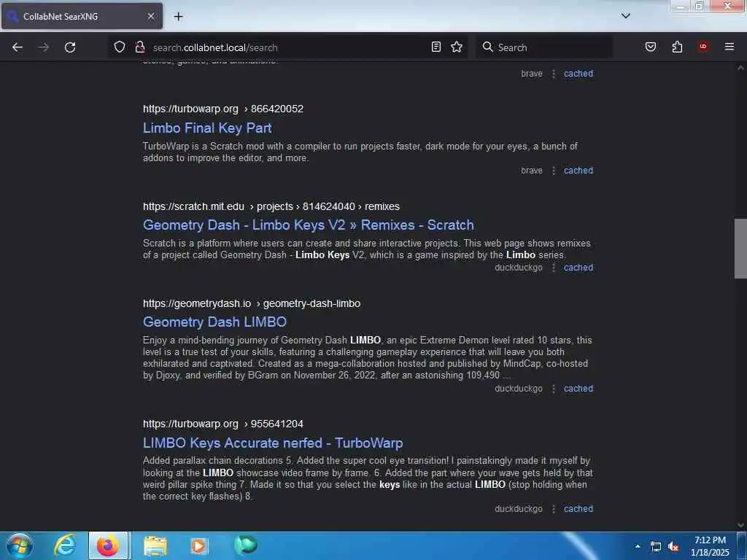Click the forward navigation arrow
This screenshot has height=560, width=747.
[43, 47]
